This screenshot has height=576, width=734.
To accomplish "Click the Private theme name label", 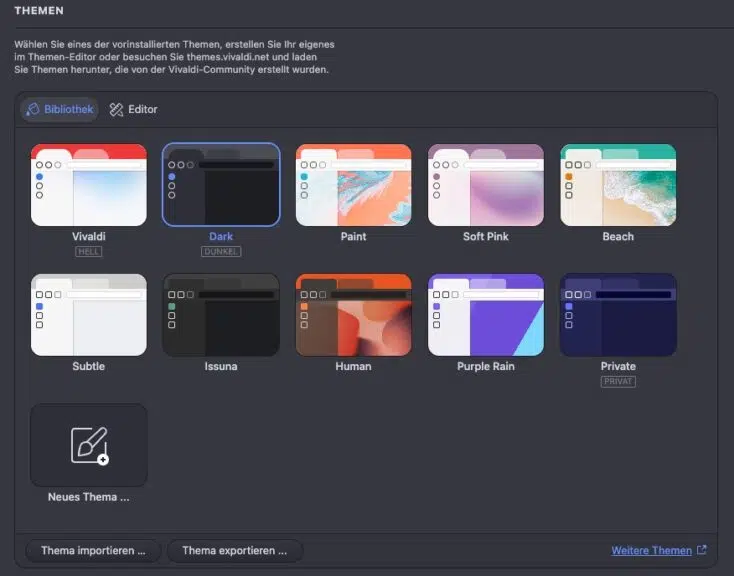I will [618, 366].
